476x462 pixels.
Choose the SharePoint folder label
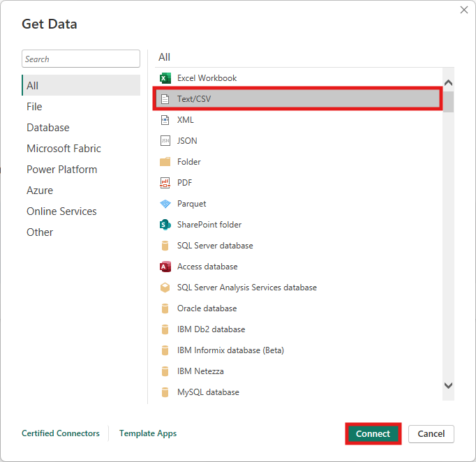pos(209,225)
